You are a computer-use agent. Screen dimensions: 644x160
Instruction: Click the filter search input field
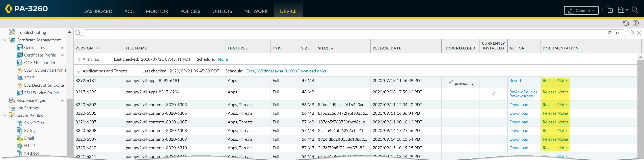coord(342,33)
